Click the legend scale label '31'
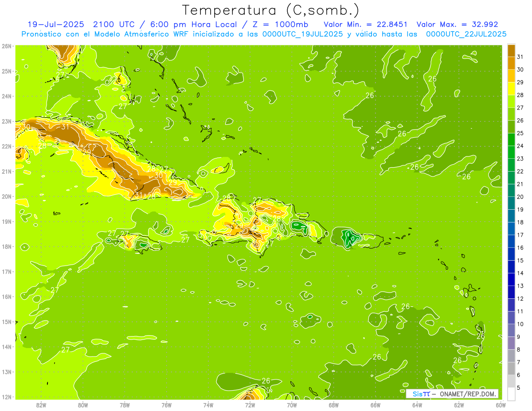Viewport: 532px width, 411px height. (x=520, y=57)
